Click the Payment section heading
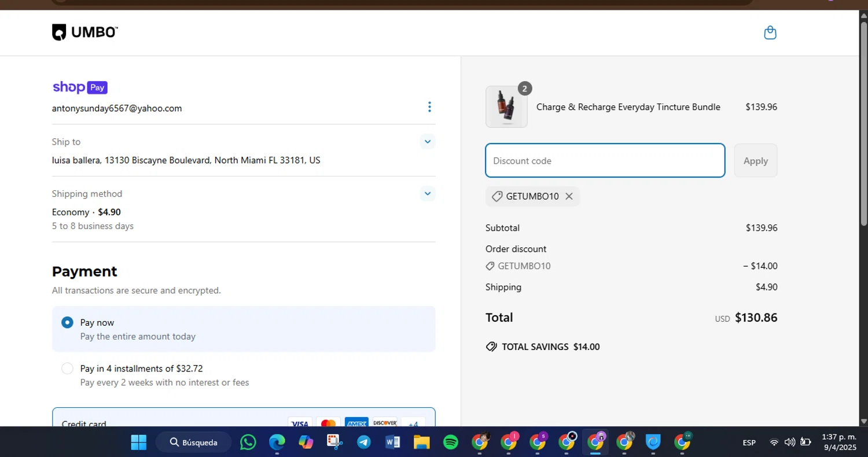Image resolution: width=868 pixels, height=457 pixels. click(84, 271)
